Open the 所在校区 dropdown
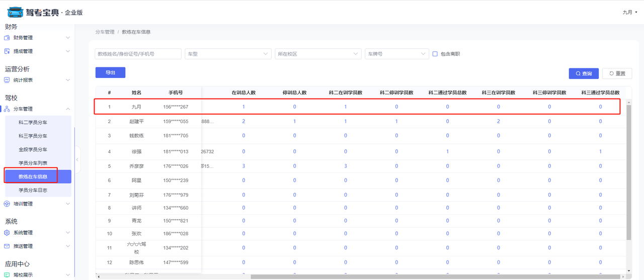This screenshot has width=644, height=280. (318, 54)
